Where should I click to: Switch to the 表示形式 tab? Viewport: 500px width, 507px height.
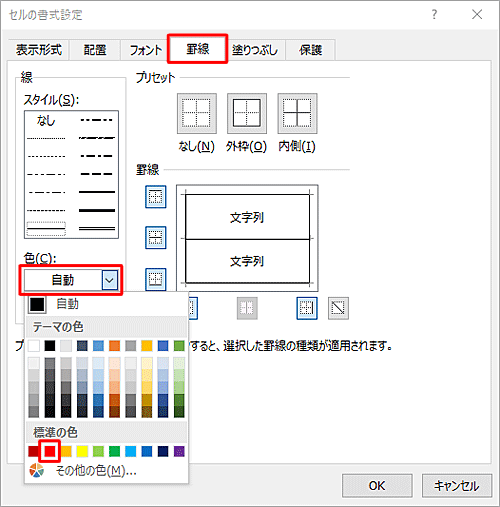point(39,50)
